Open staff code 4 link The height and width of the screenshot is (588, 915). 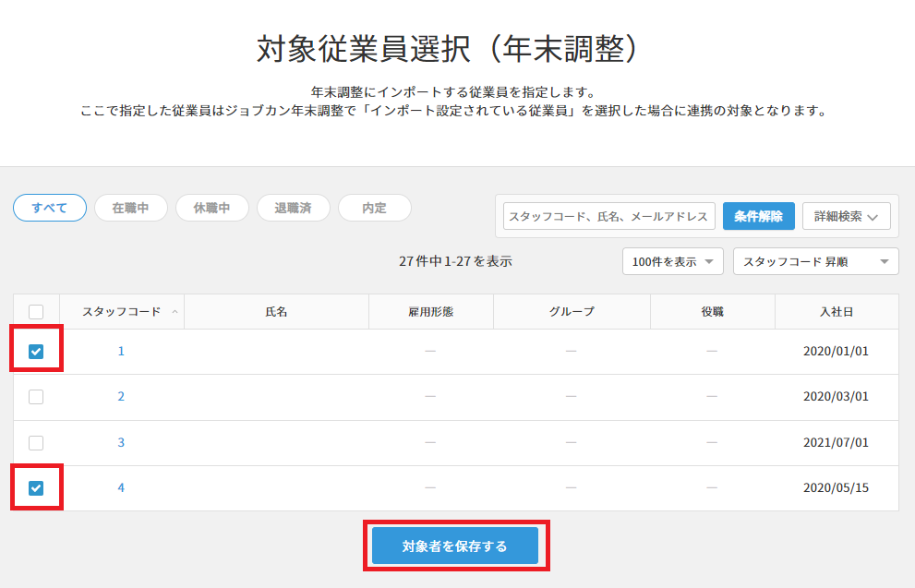point(121,487)
